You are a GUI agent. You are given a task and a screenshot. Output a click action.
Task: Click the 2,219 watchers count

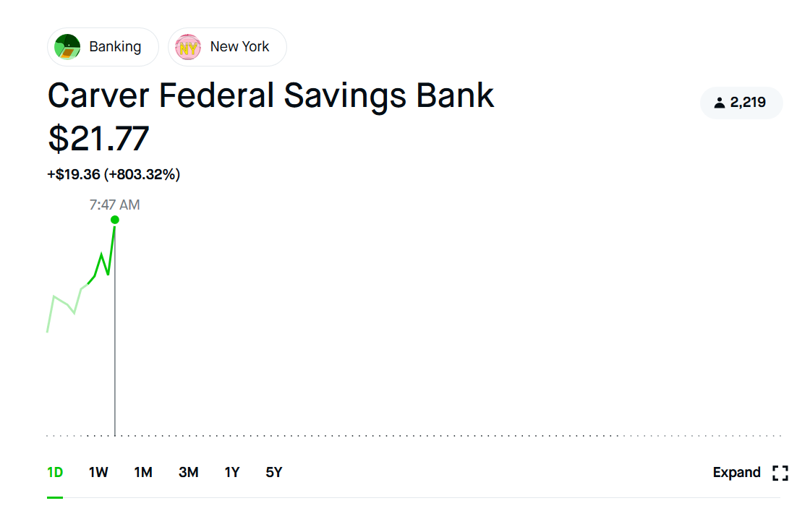748,103
